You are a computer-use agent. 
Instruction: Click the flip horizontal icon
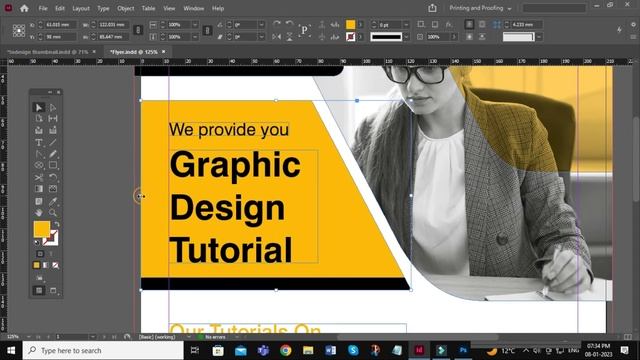pyautogui.click(x=276, y=37)
